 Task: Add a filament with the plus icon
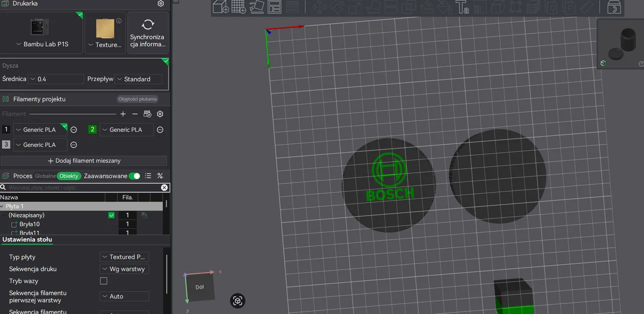point(123,114)
